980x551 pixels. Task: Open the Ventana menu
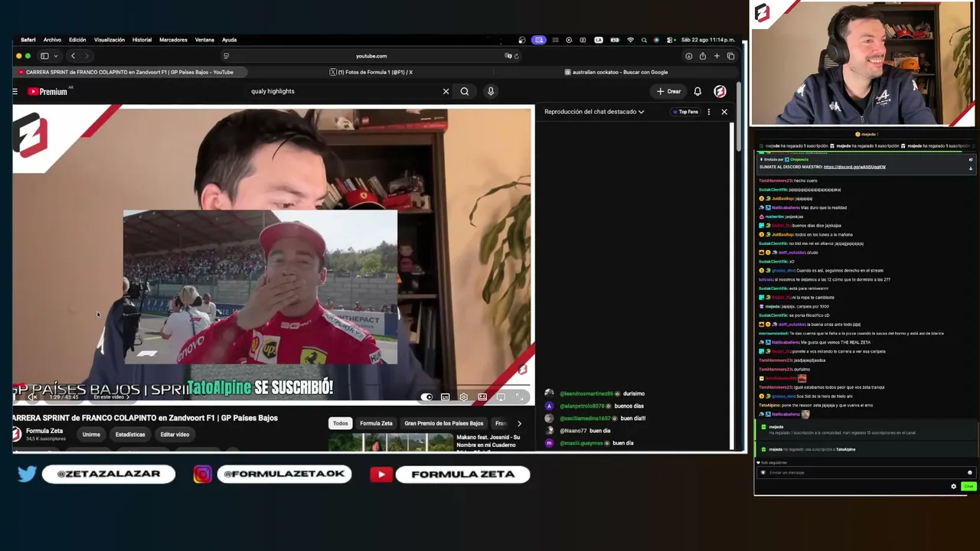[x=204, y=40]
